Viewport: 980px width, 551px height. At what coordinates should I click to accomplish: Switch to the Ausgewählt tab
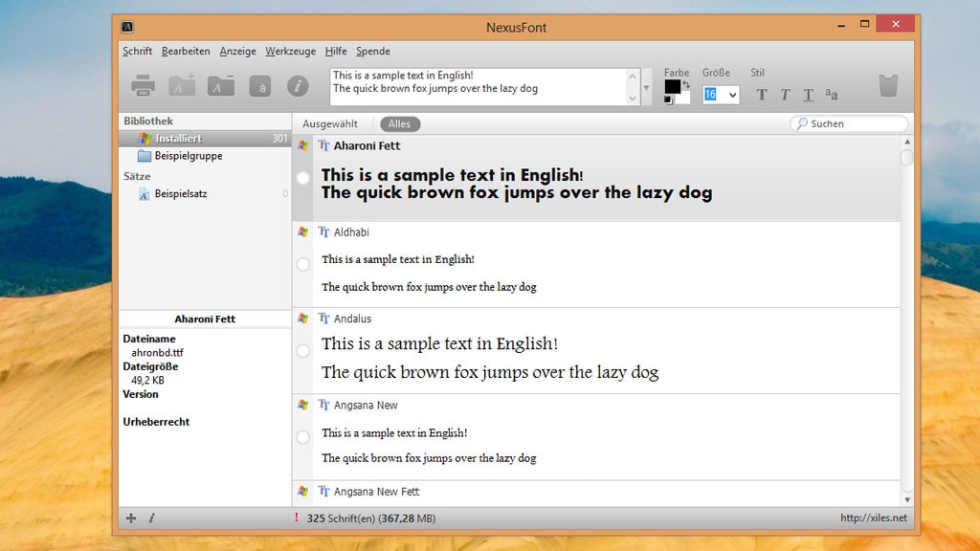pos(330,123)
